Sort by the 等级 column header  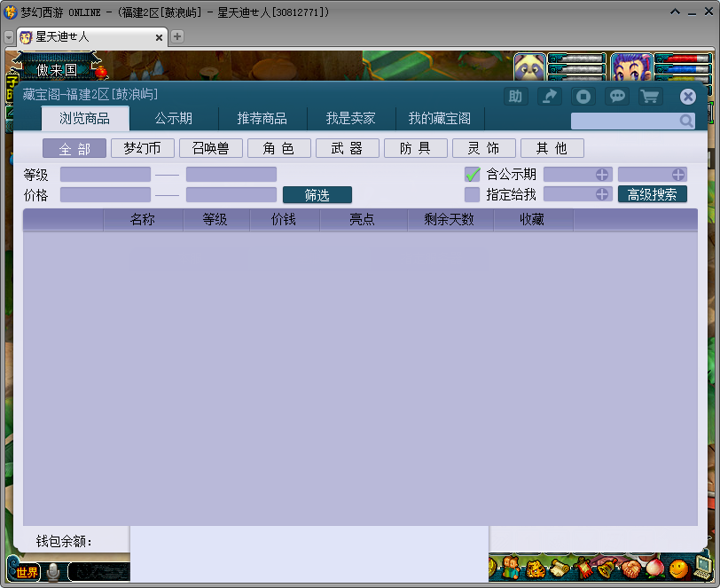[x=215, y=220]
